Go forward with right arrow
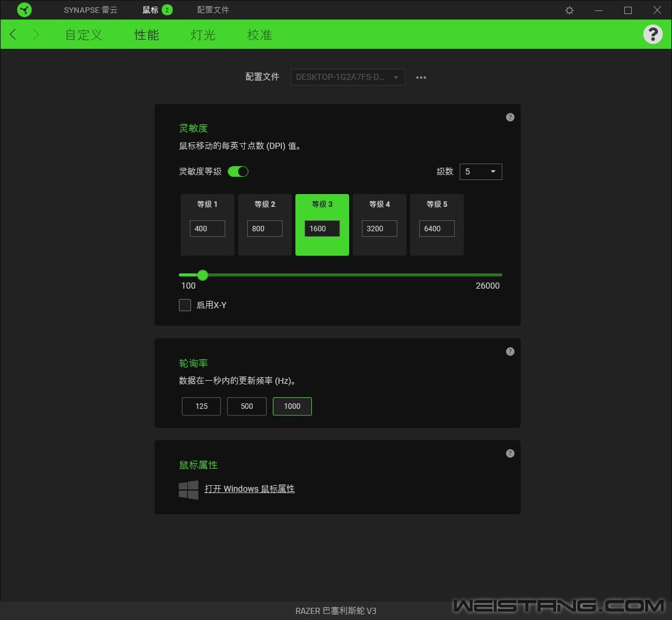Image resolution: width=672 pixels, height=620 pixels. coord(36,34)
